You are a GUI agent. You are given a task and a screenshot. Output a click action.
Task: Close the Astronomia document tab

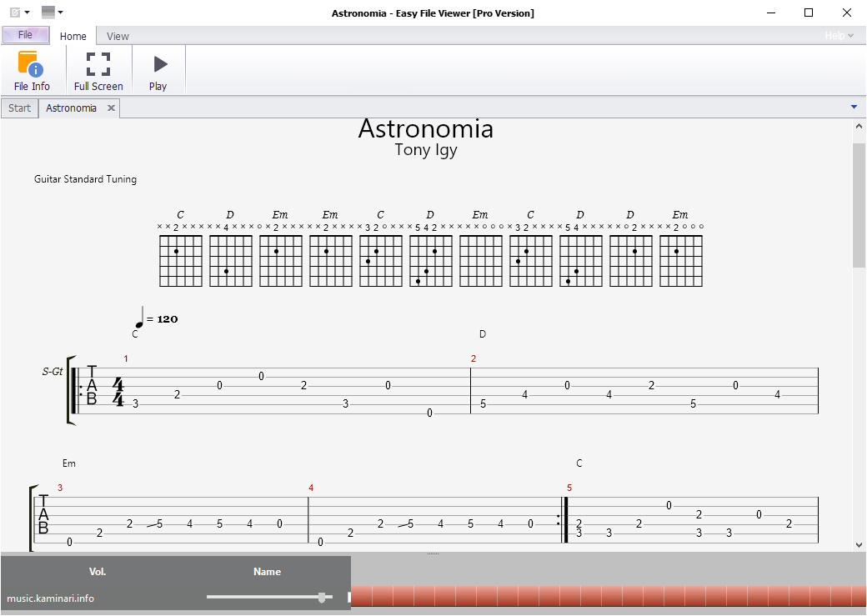pos(111,108)
